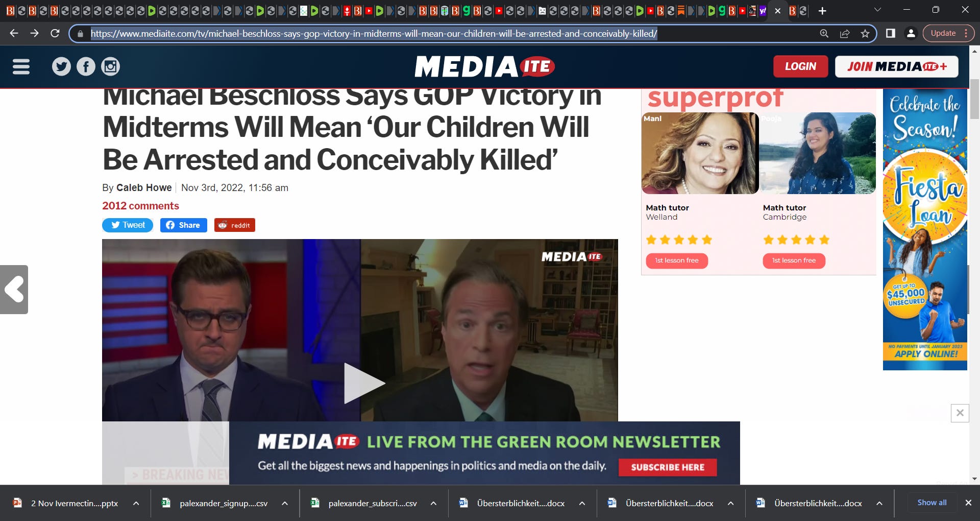
Task: Click Welland tutor's 1st lesson free
Action: tap(677, 260)
